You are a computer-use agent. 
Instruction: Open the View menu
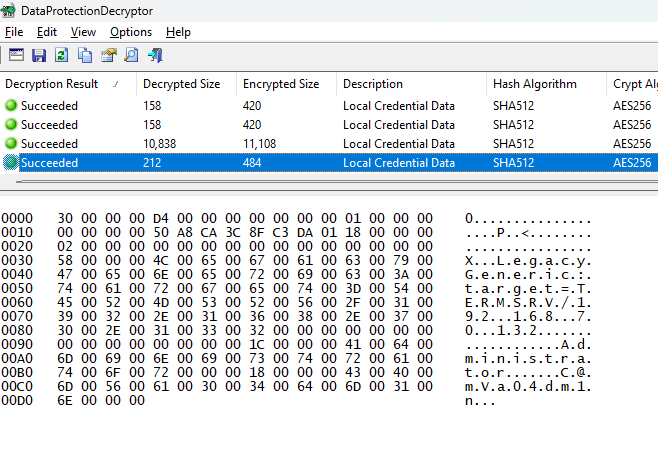click(83, 32)
